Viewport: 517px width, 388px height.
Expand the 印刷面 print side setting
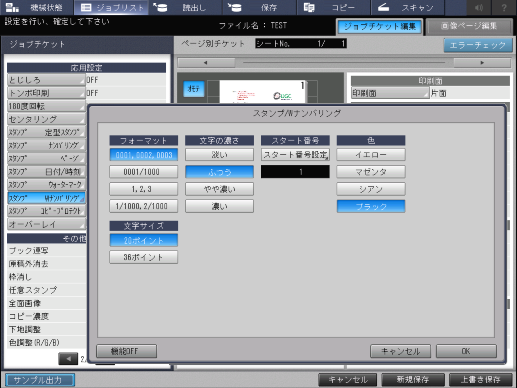click(x=390, y=93)
